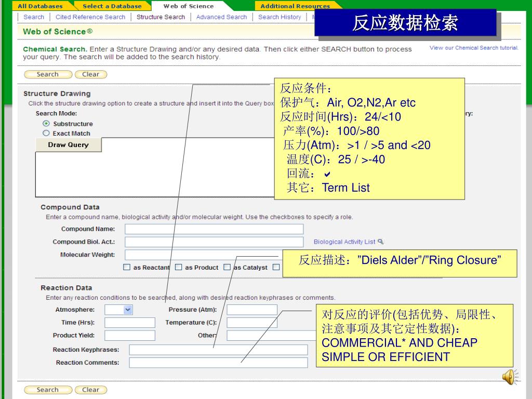Click the Molecular Weight input field
532x399 pixels.
click(204, 255)
